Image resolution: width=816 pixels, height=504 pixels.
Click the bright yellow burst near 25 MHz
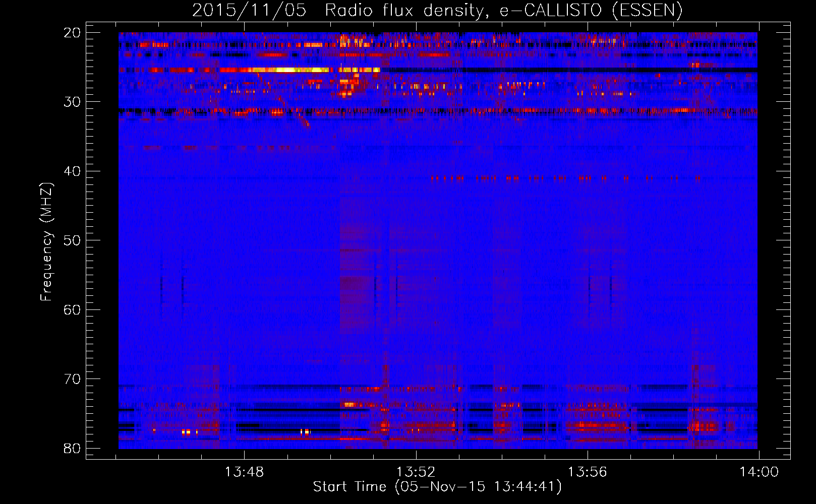point(287,70)
